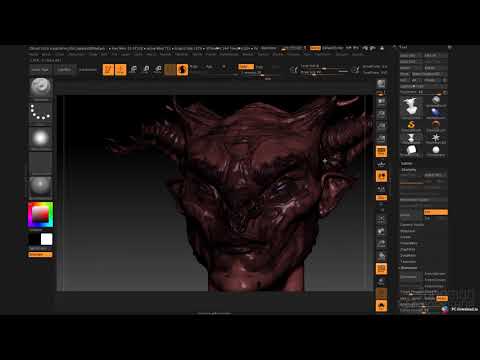The height and width of the screenshot is (360, 480).
Task: Select the black secondary color swatch
Action: pyautogui.click(x=34, y=239)
